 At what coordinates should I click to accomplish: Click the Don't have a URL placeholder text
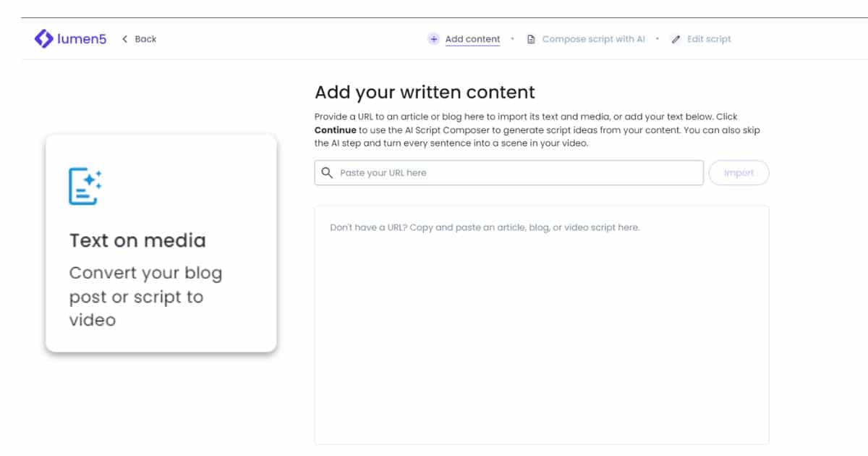coord(485,227)
